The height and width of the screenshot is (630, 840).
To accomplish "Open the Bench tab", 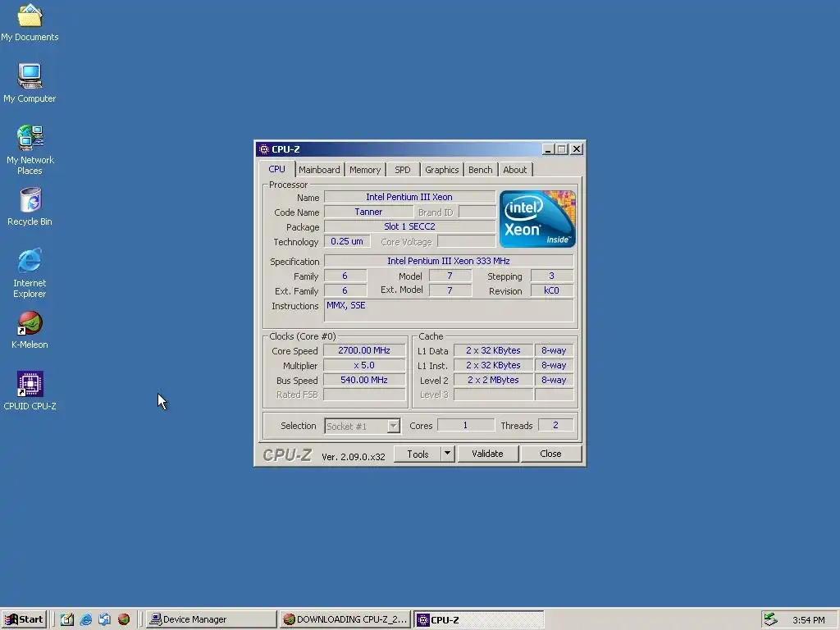I will (480, 170).
